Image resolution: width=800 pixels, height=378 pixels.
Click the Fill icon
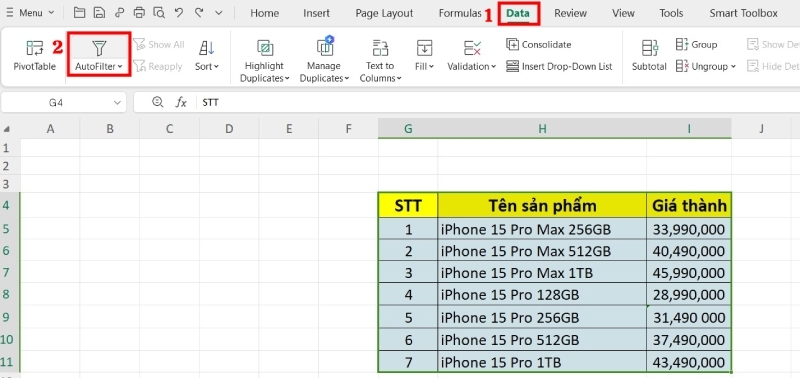pos(424,48)
